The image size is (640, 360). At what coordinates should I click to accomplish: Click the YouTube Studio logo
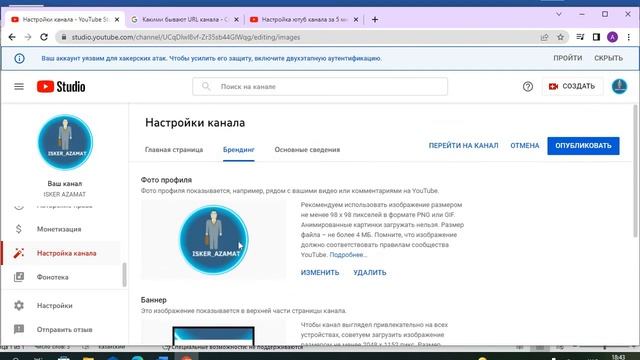pyautogui.click(x=61, y=87)
